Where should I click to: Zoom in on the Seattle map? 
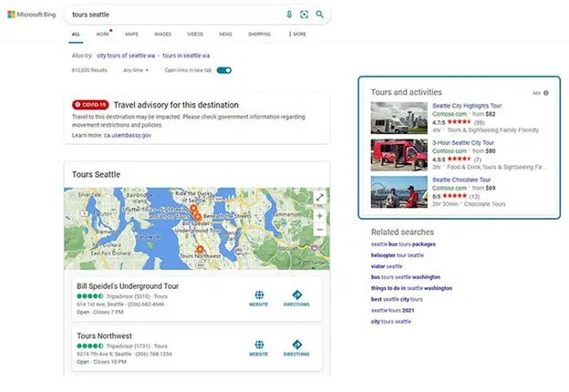click(x=320, y=216)
